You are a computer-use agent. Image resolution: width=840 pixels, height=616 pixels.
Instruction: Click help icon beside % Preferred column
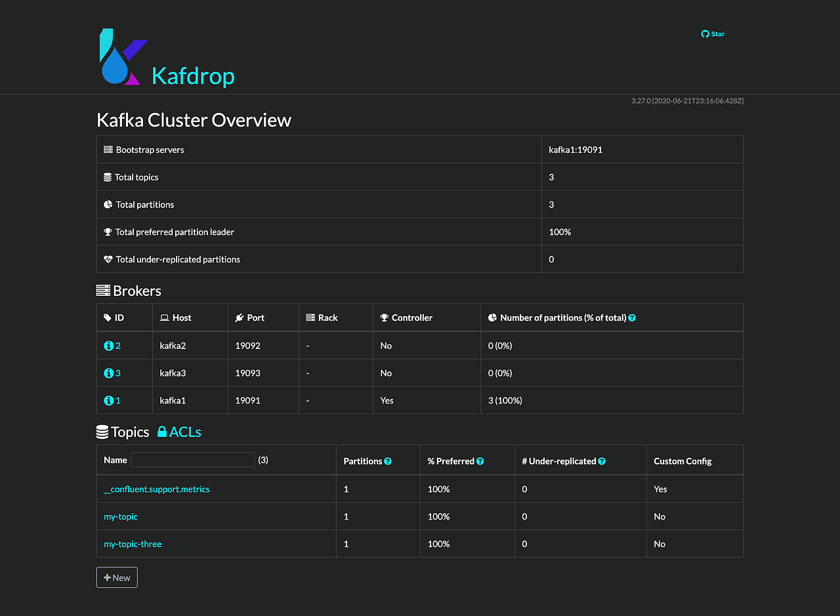click(x=480, y=461)
